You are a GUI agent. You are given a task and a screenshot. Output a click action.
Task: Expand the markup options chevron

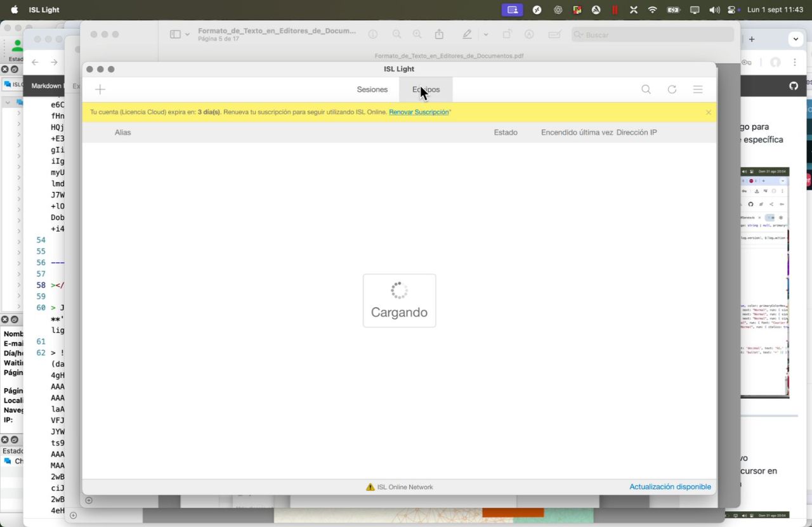pos(486,35)
